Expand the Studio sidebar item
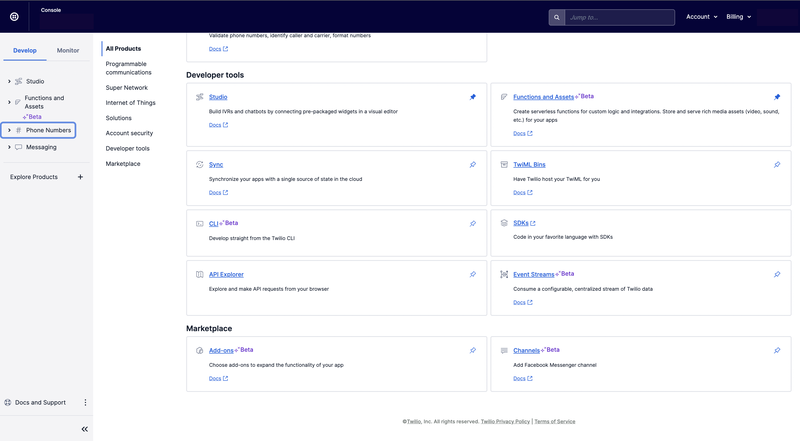This screenshot has height=441, width=800. click(x=9, y=81)
